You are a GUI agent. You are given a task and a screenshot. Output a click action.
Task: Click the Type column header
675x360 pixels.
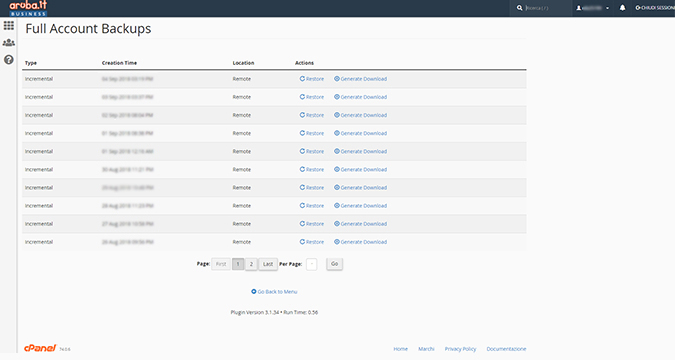[x=31, y=63]
